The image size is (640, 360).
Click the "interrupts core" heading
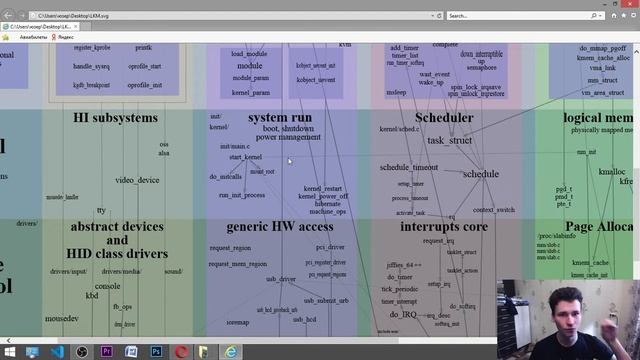[x=444, y=227]
